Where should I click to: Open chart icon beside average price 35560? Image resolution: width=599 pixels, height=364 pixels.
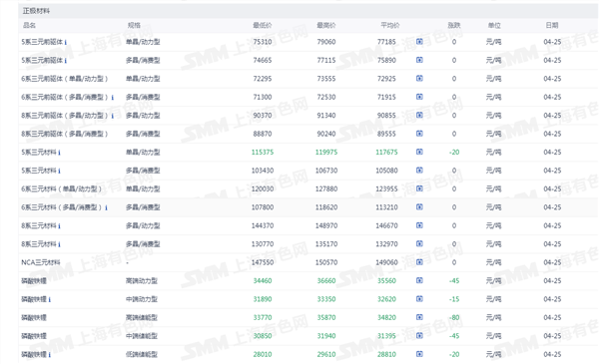click(419, 280)
